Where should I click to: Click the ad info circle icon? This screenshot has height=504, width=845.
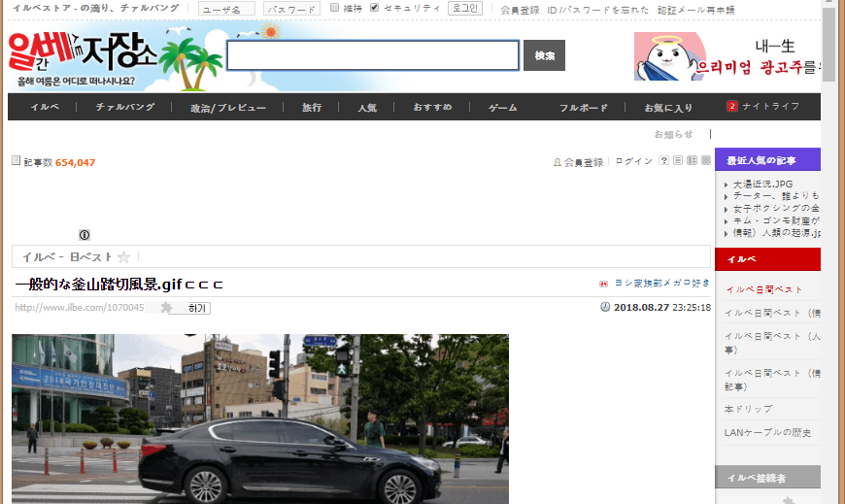[84, 235]
